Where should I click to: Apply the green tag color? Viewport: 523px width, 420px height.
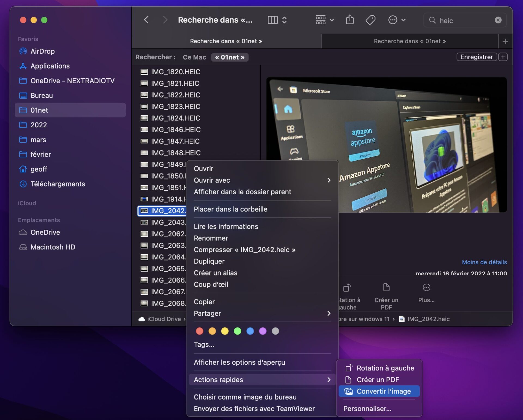(237, 331)
